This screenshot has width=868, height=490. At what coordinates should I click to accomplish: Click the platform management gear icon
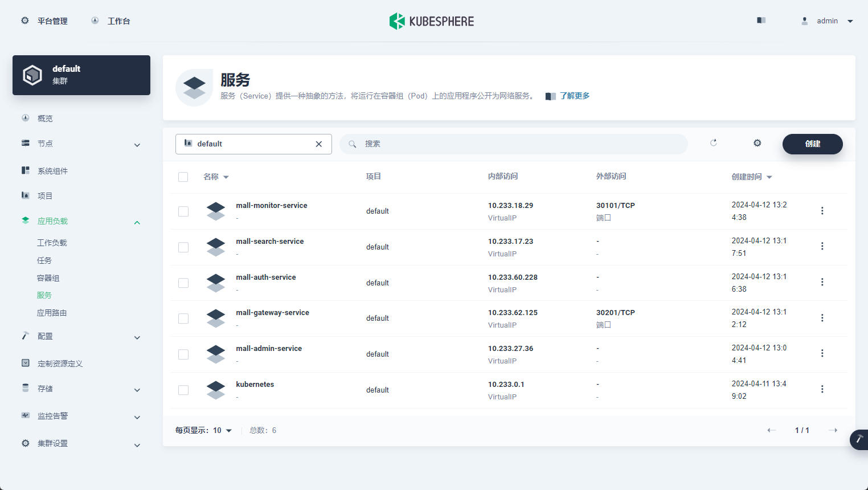point(25,21)
